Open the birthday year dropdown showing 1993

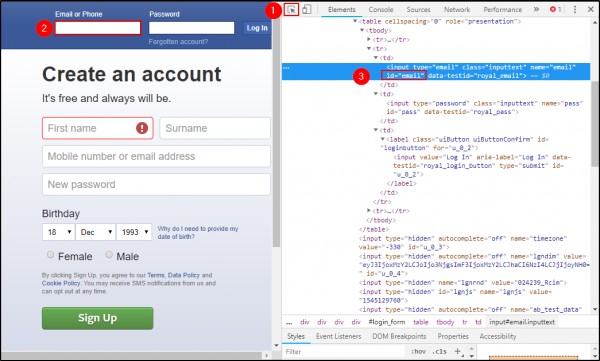(134, 232)
